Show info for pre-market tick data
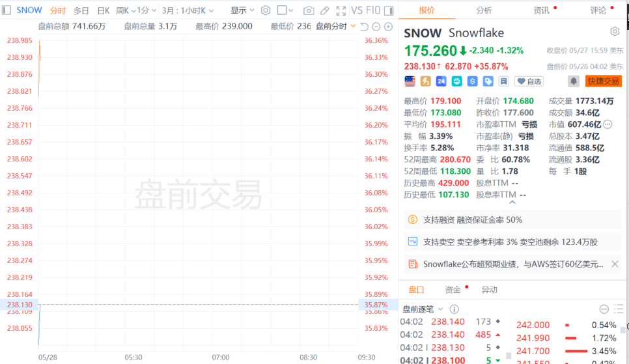Viewport: 629px width, 364px height. click(x=454, y=309)
